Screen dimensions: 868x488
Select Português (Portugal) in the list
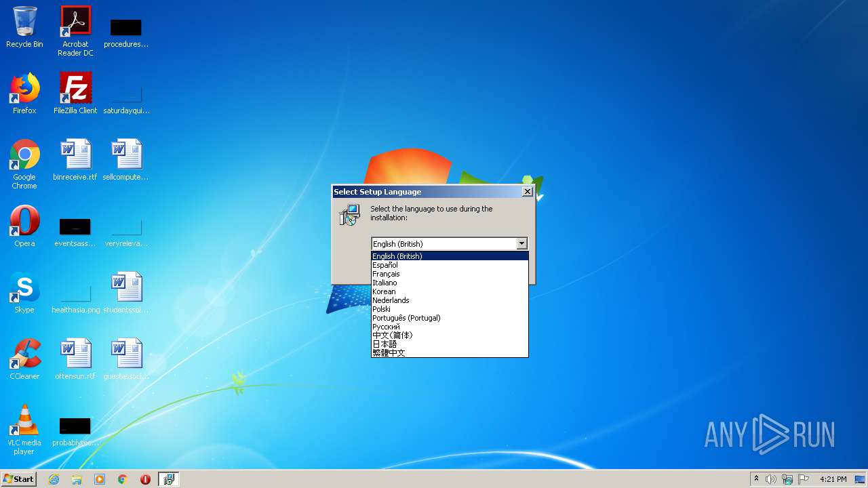(450, 318)
